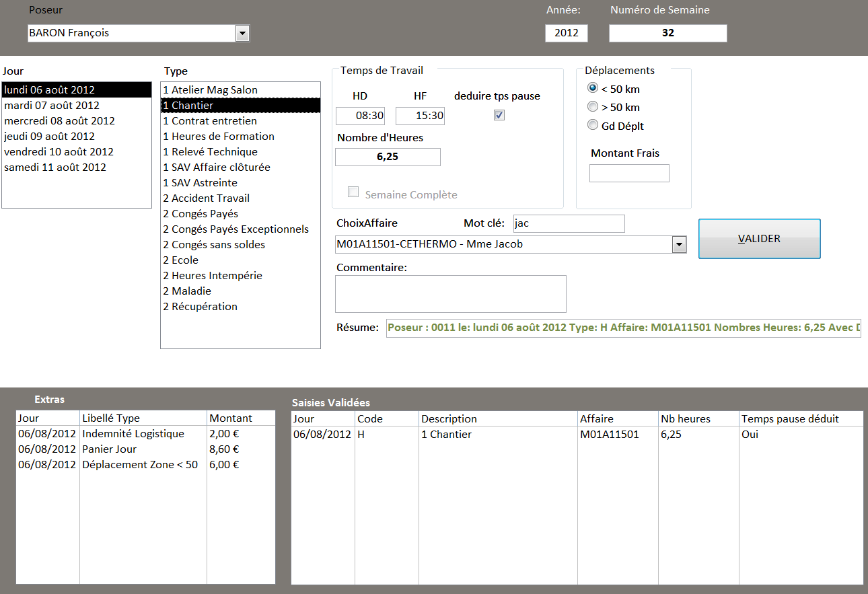
Task: Toggle the deduire tps pause checkbox
Action: (x=499, y=115)
